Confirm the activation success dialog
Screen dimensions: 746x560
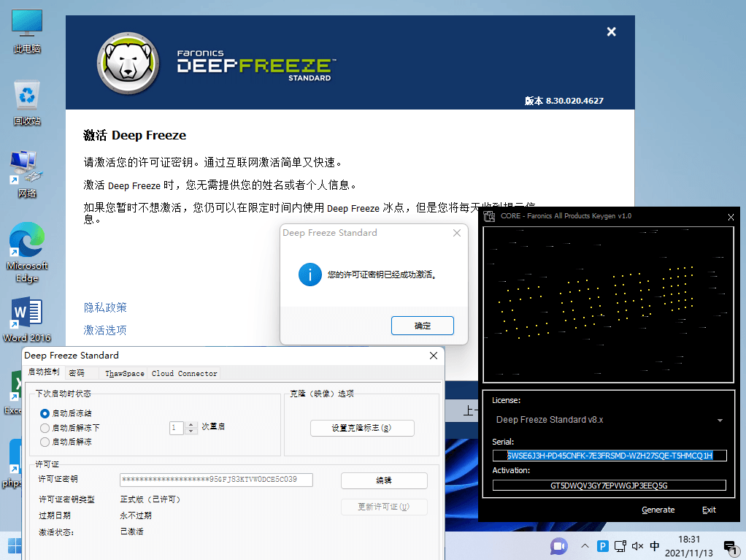(x=422, y=326)
